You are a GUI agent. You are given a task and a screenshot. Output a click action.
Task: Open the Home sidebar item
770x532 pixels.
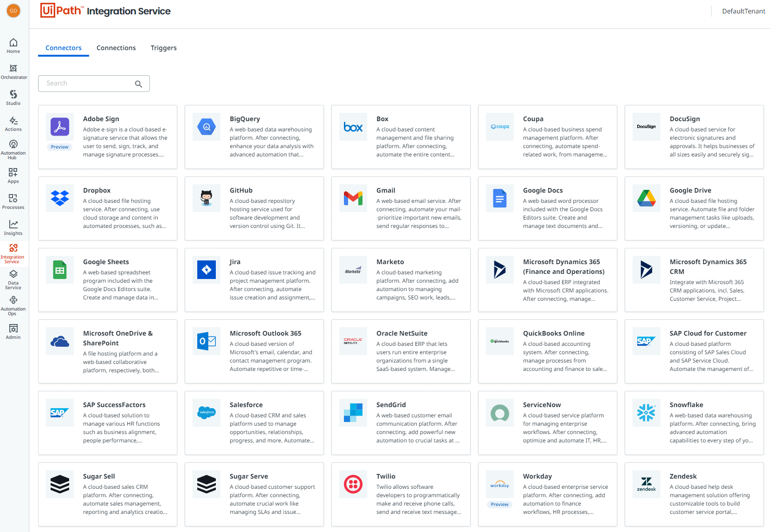tap(13, 46)
